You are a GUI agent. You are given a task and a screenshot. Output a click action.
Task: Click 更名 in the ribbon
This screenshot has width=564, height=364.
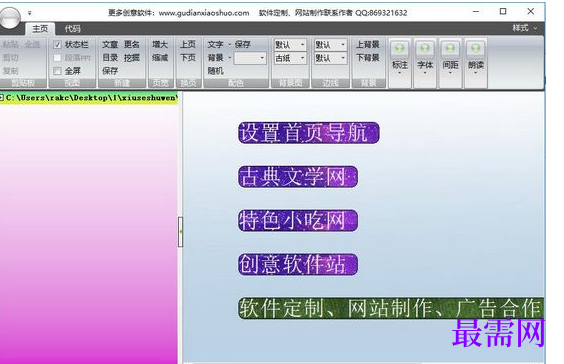132,45
